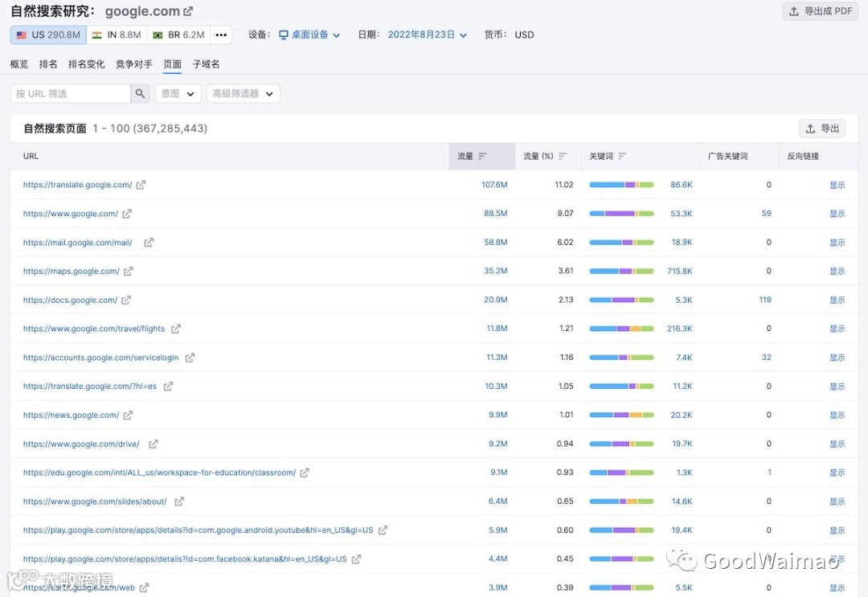This screenshot has width=868, height=597.
Task: Sort by 关键词 column sort icon
Action: coord(622,156)
